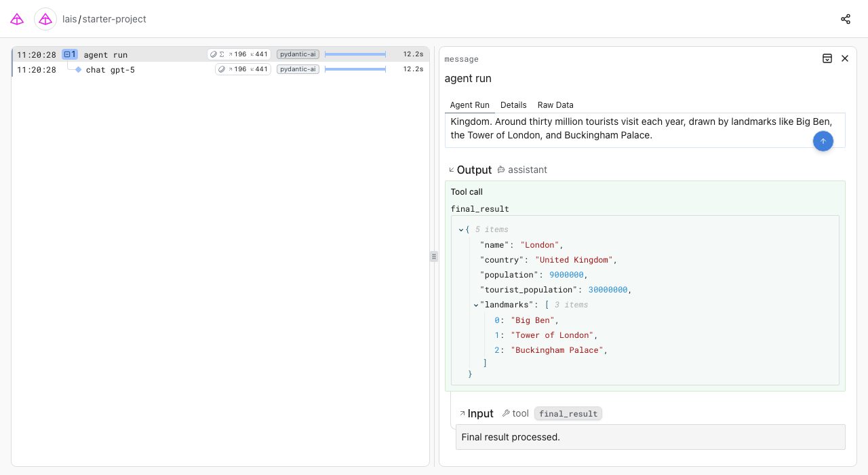The width and height of the screenshot is (868, 475).
Task: Click the Input arrow icon
Action: click(x=462, y=413)
